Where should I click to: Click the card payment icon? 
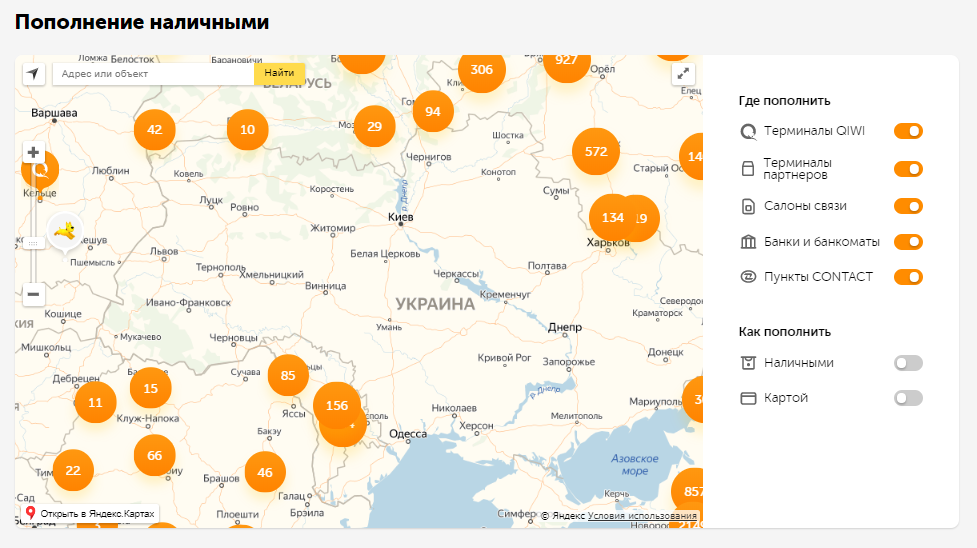[748, 398]
